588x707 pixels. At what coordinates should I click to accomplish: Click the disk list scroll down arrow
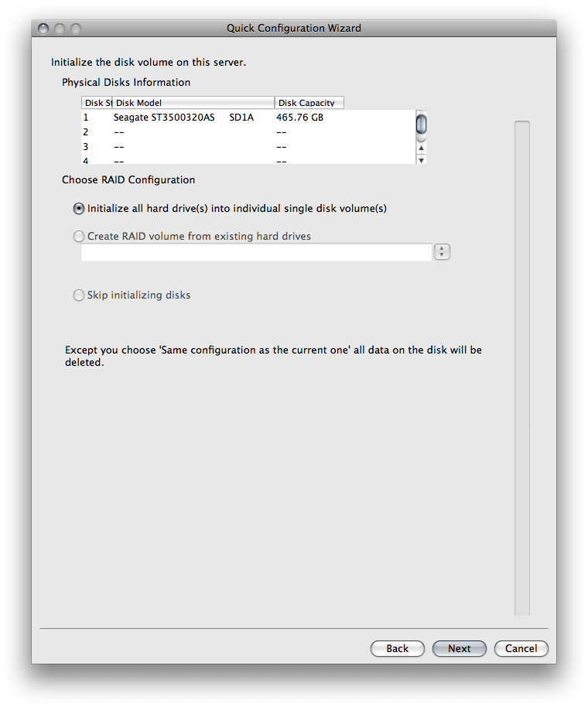pos(421,160)
